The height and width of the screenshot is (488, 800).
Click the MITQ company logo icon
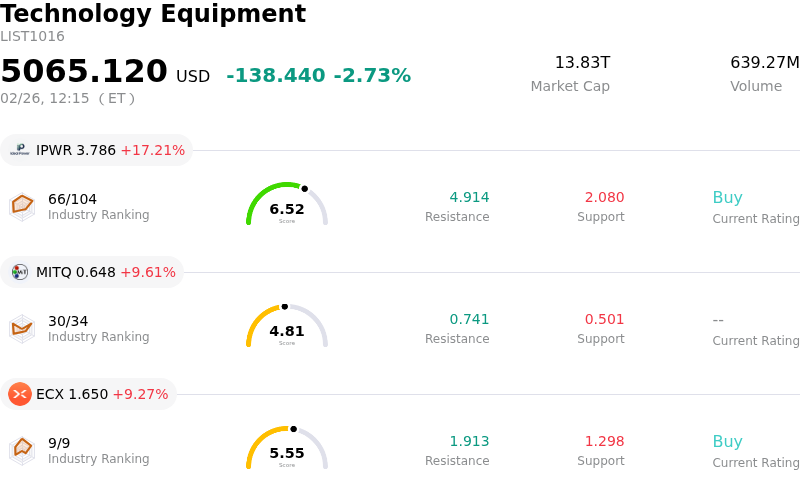[20, 272]
